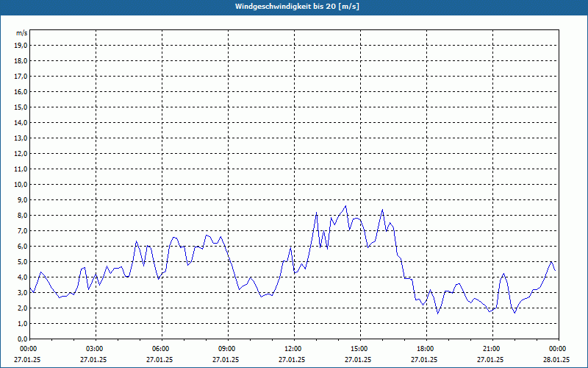Click the chart title Windgeschwindigkeit bis 20 [m/s]
The width and height of the screenshot is (588, 368).
[x=297, y=7]
